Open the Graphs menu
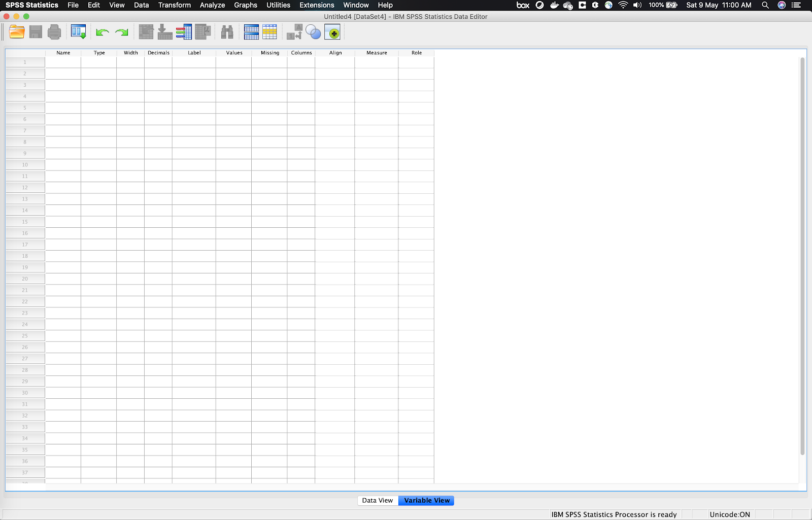The height and width of the screenshot is (520, 812). (246, 5)
